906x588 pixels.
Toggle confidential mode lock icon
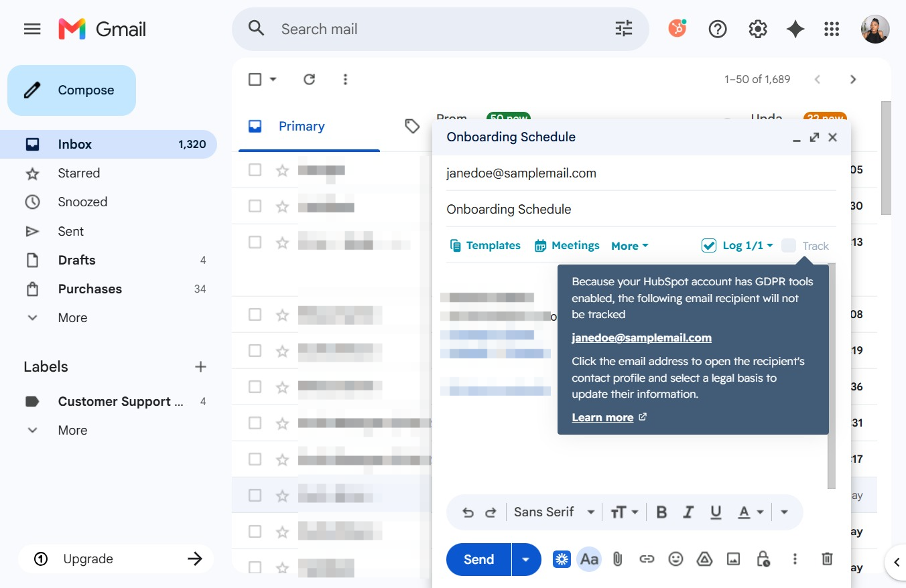click(763, 559)
